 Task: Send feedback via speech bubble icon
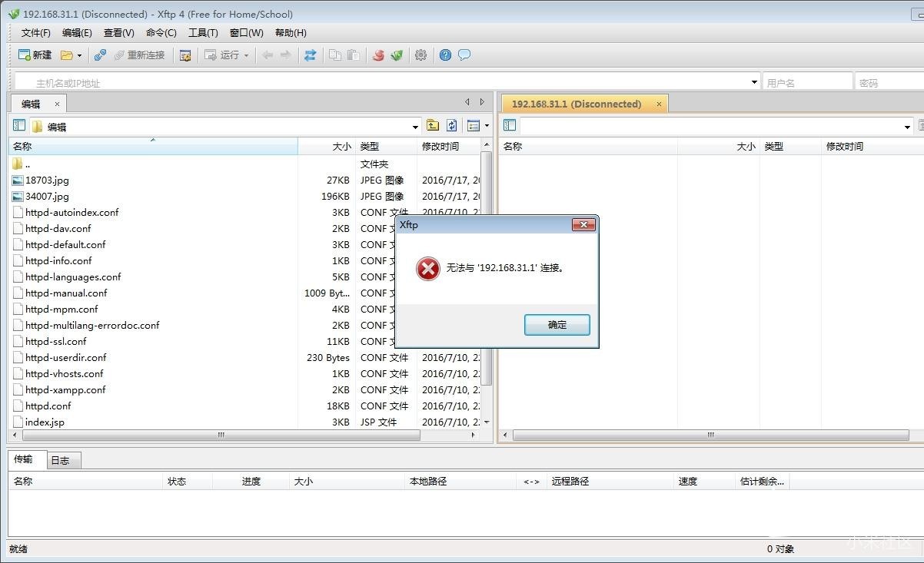(x=464, y=55)
